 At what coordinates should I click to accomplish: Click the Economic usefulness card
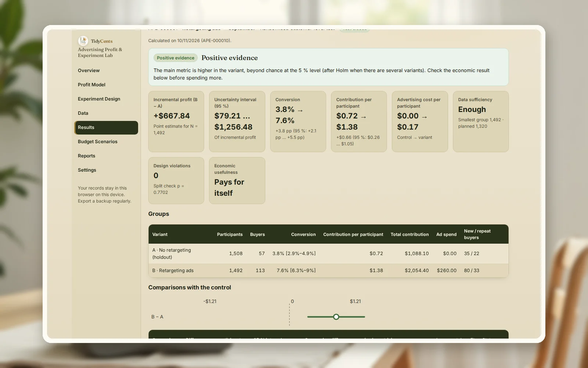coord(237,181)
